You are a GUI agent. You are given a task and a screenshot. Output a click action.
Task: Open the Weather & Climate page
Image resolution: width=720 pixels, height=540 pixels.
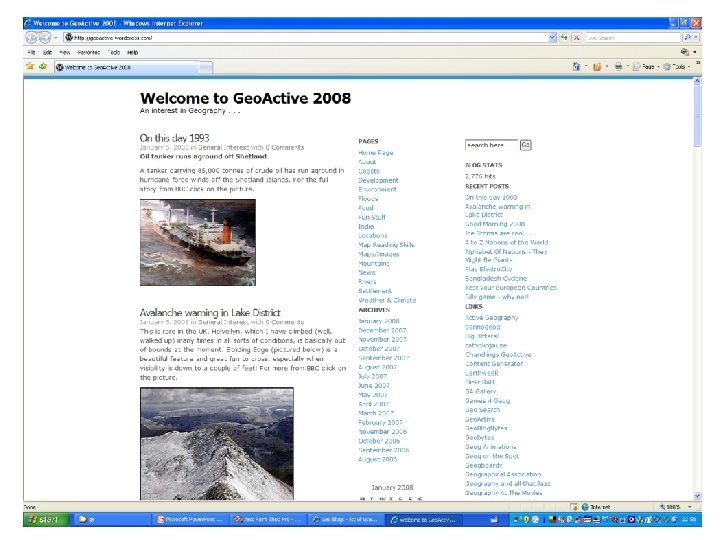(x=387, y=300)
